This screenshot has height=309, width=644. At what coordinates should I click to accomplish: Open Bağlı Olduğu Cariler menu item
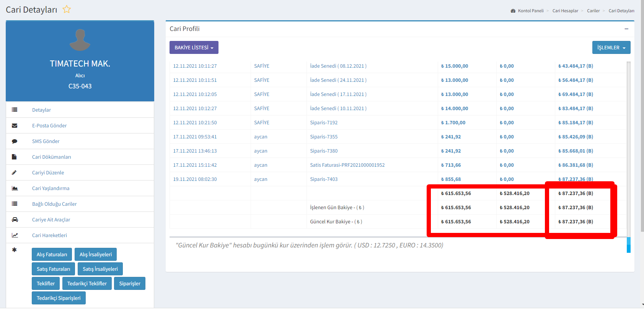pos(54,204)
